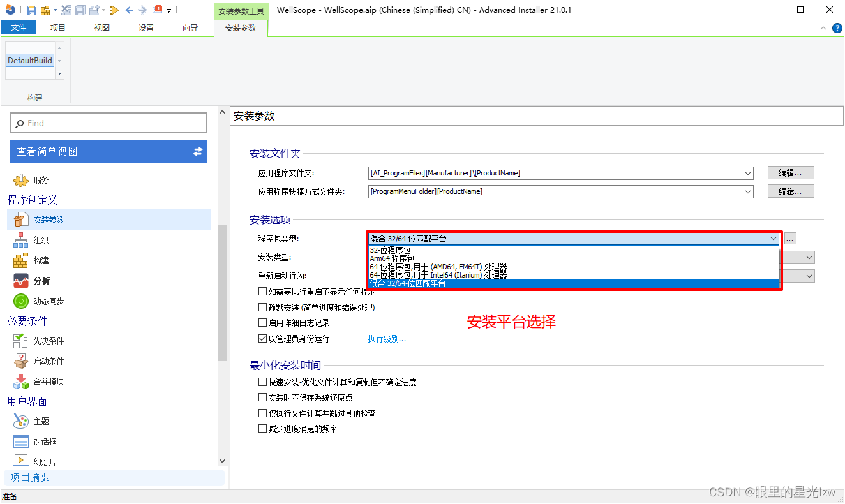
Task: Enable 静默安装 checkbox
Action: tap(262, 308)
